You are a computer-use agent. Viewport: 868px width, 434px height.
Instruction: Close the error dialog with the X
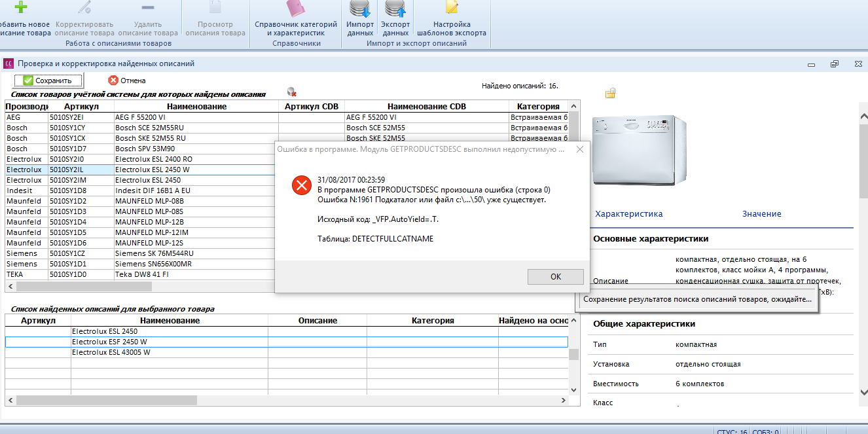point(579,149)
